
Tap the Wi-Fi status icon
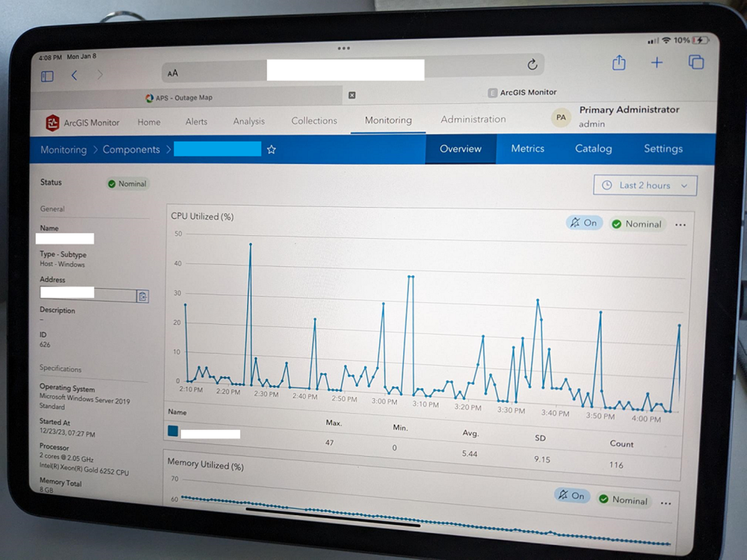tap(666, 40)
